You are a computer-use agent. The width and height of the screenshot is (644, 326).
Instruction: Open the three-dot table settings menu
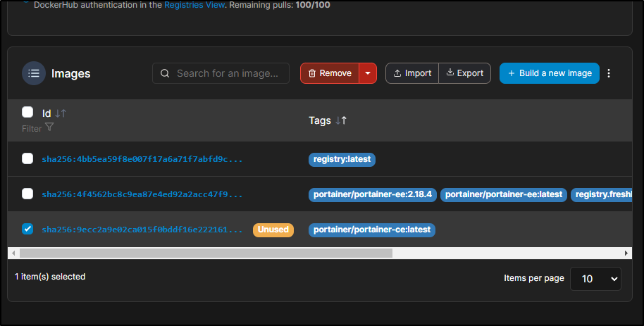tap(609, 73)
